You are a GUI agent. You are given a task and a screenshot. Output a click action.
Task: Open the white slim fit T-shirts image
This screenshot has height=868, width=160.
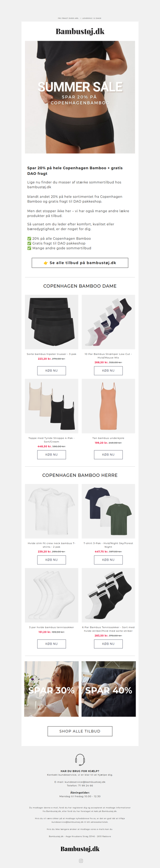tap(52, 511)
